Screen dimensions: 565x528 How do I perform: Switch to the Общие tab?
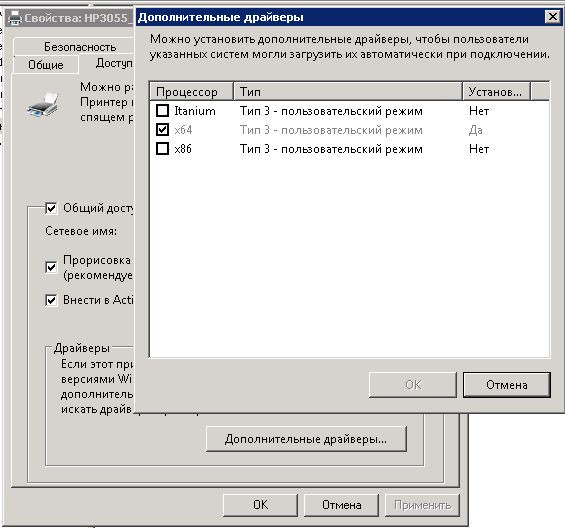coord(46,65)
